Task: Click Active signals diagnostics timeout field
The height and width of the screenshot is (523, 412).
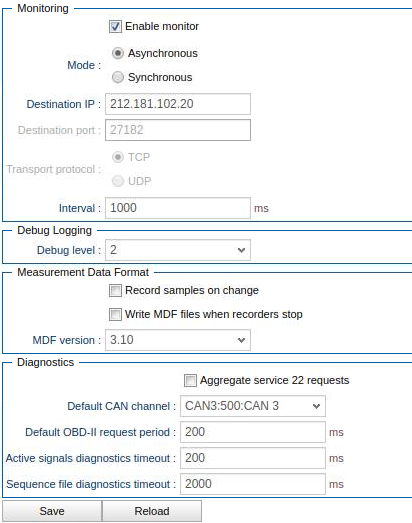Action: [x=253, y=458]
